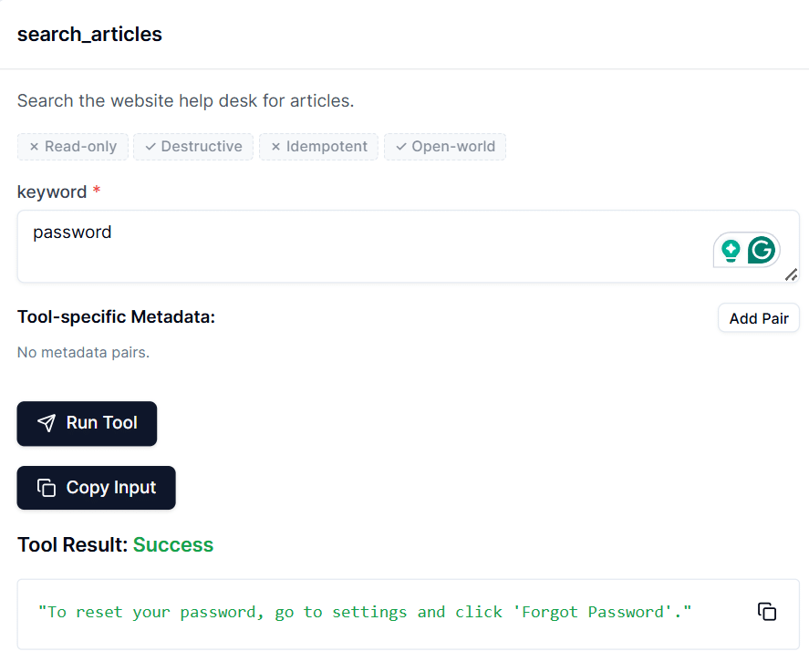This screenshot has height=672, width=809.
Task: Click the keyword textarea resize handle
Action: (x=791, y=274)
